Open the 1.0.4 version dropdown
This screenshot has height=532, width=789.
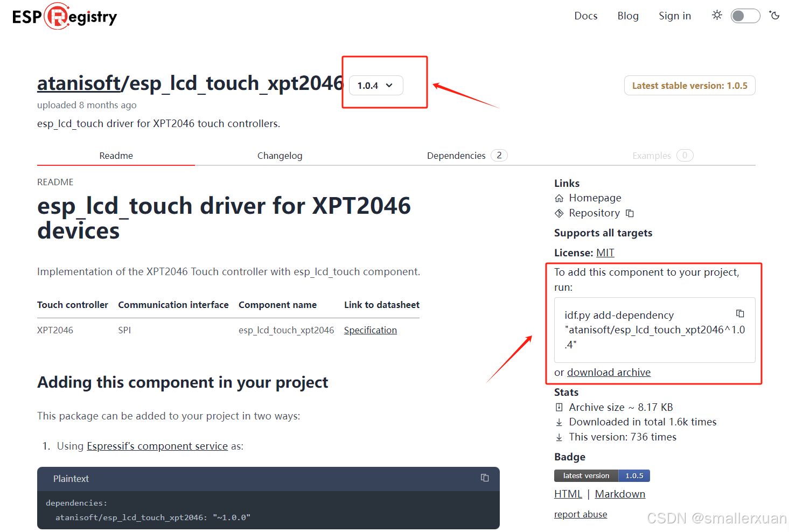pyautogui.click(x=375, y=85)
